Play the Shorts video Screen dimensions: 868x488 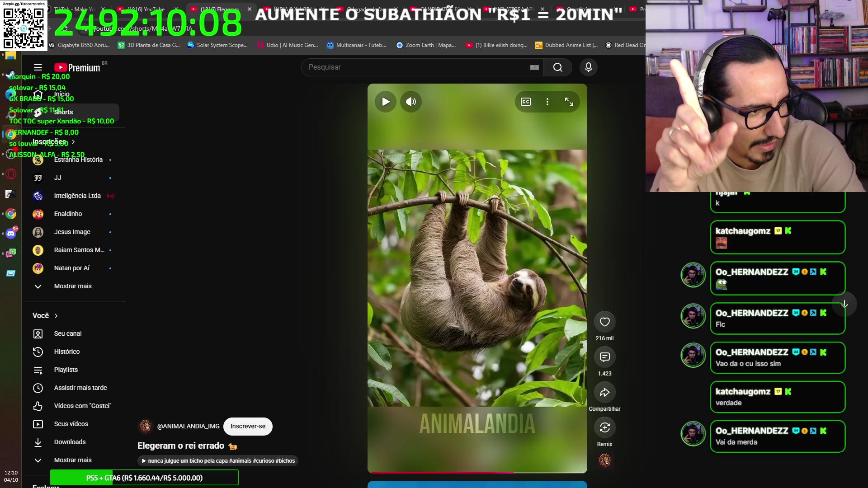386,102
